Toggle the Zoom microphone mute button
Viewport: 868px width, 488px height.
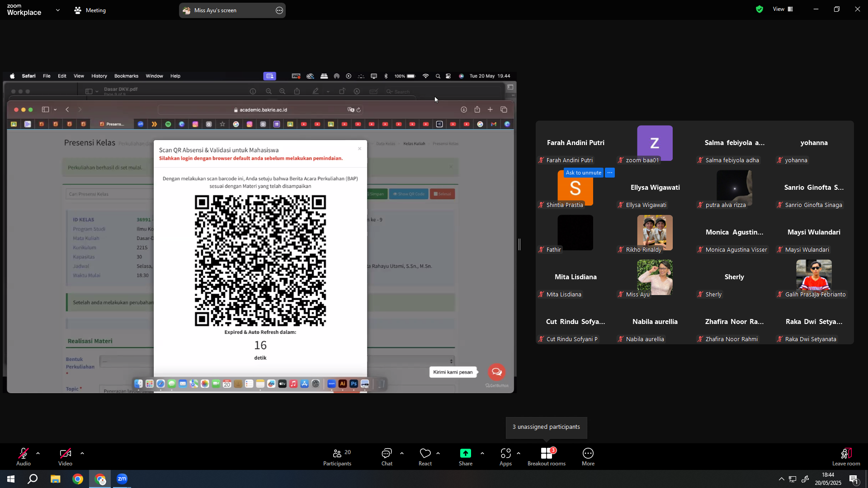[x=24, y=456]
